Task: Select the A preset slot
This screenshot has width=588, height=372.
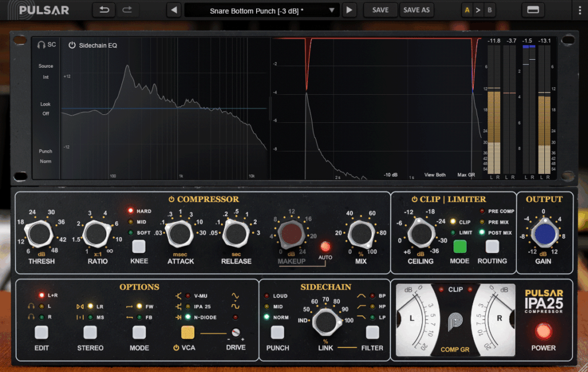Action: (467, 10)
